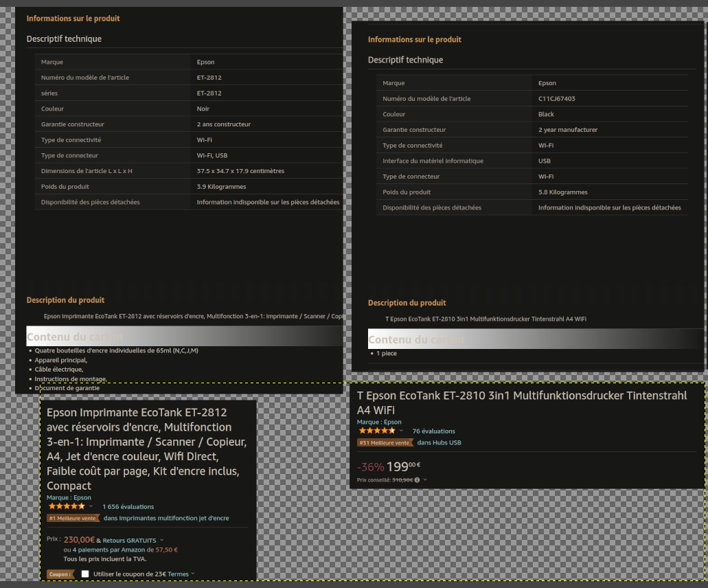
Task: Click the '37.5 x 34.7 x 17.9 centimètres' cell
Action: tap(240, 171)
